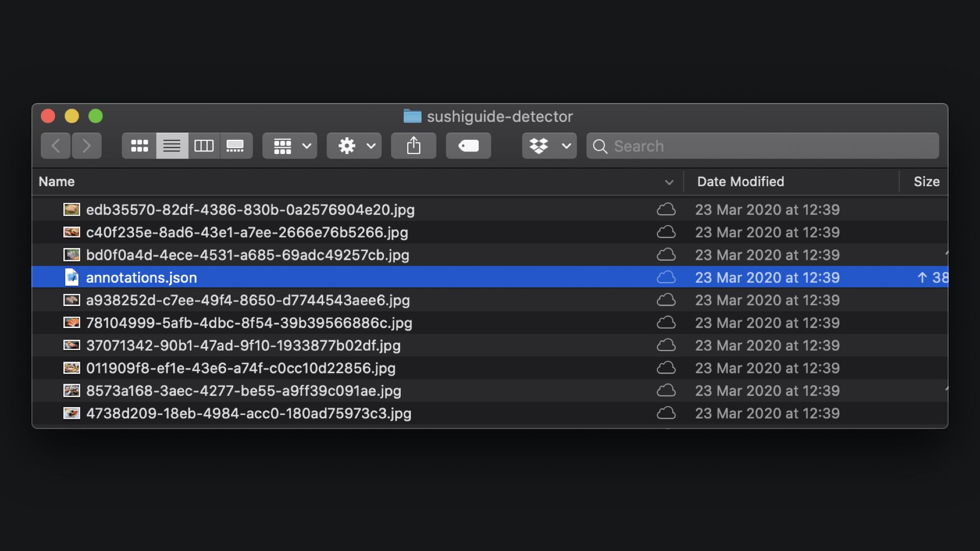980x551 pixels.
Task: Click the date of edb35570 file row
Action: coord(767,210)
